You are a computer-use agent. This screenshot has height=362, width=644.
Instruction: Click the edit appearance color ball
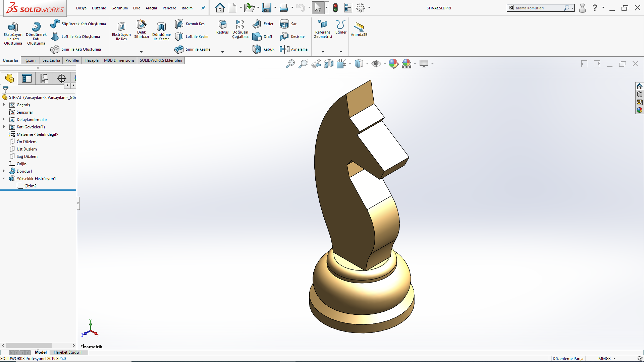[x=393, y=64]
